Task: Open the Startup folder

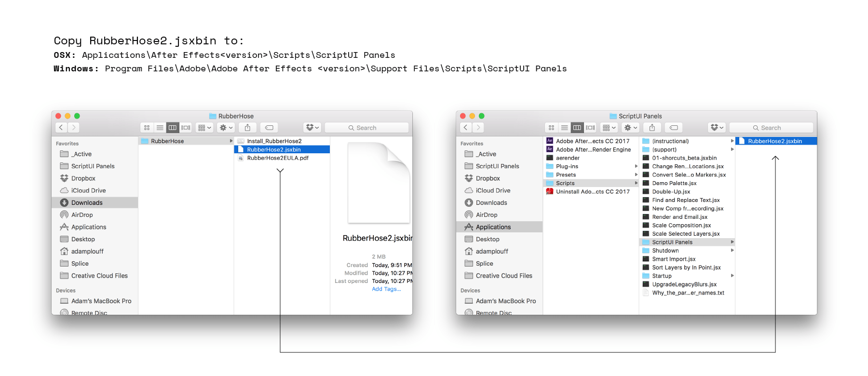Action: click(687, 276)
